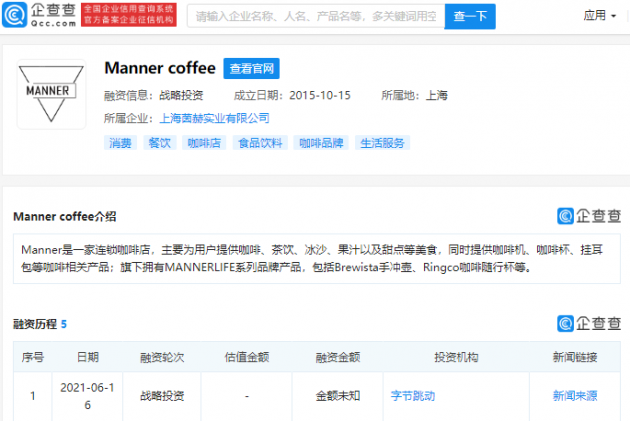The height and width of the screenshot is (421, 630).
Task: Focus the company name search field
Action: [x=316, y=16]
